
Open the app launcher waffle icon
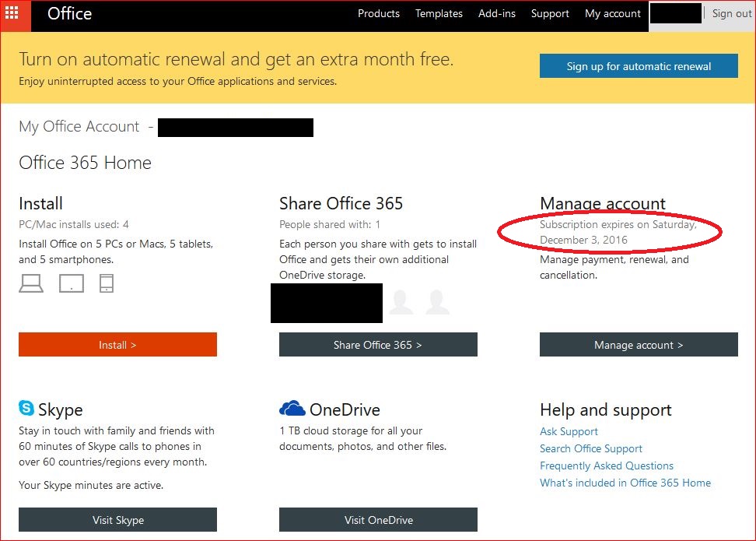12,13
